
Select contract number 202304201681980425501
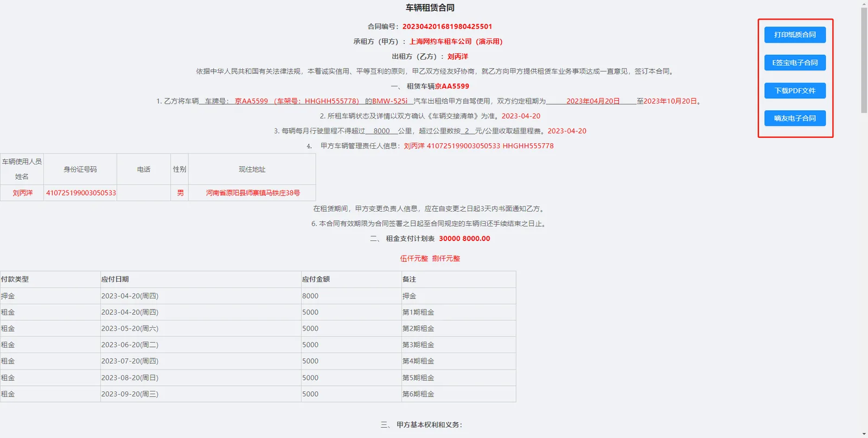447,27
